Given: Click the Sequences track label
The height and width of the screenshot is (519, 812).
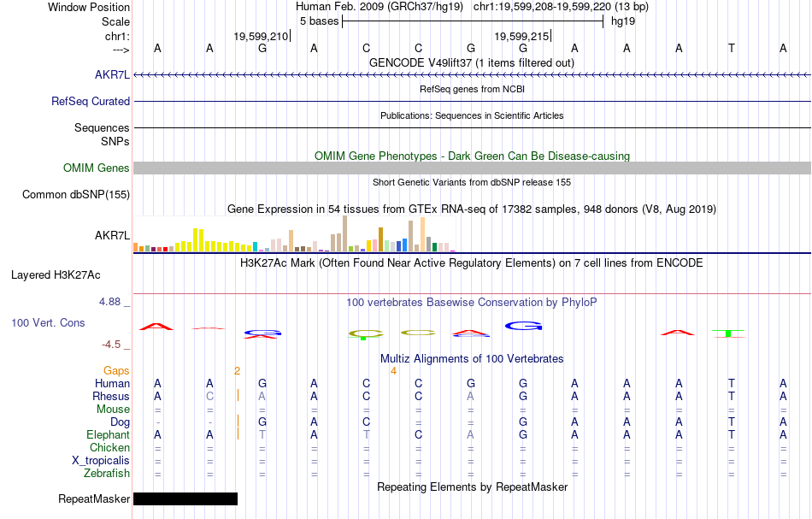Looking at the screenshot, I should pyautogui.click(x=102, y=127).
